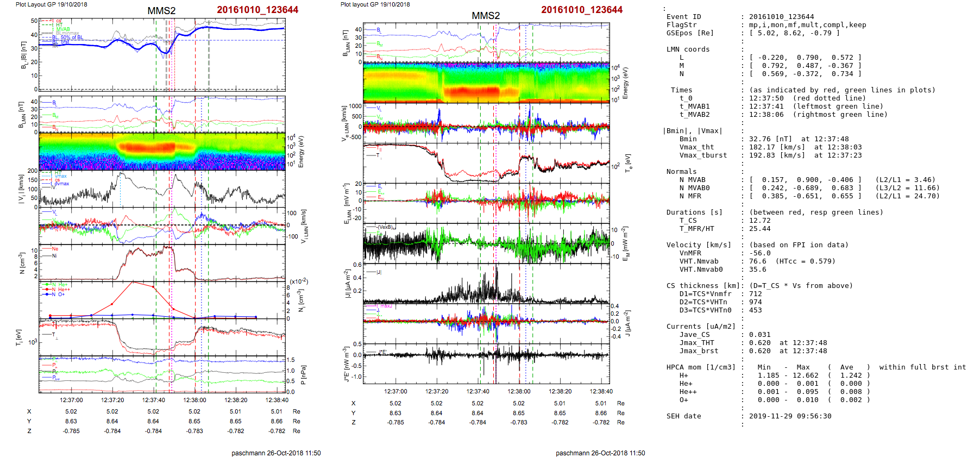Click 'within full brst int' note
Viewport: 980px width, 457px height.
pos(923,367)
